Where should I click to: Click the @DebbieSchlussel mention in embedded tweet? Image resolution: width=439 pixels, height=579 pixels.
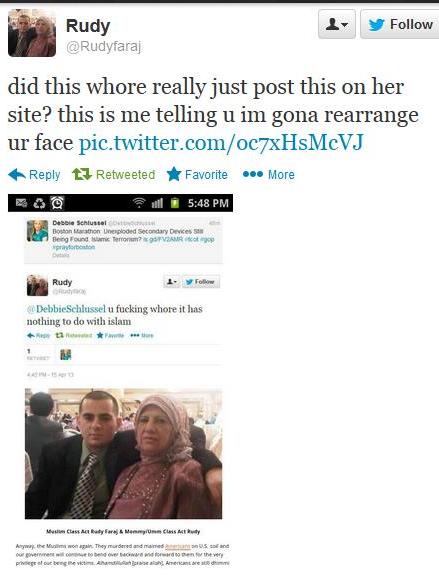click(66, 309)
